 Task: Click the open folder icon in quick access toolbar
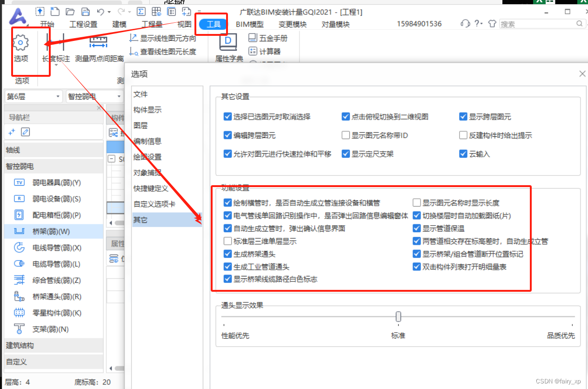coord(70,11)
